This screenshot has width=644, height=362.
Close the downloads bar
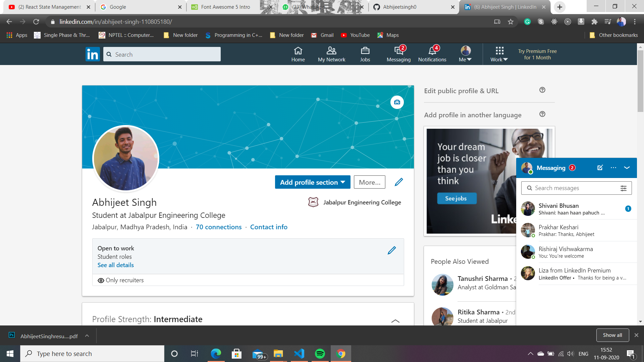pyautogui.click(x=636, y=335)
